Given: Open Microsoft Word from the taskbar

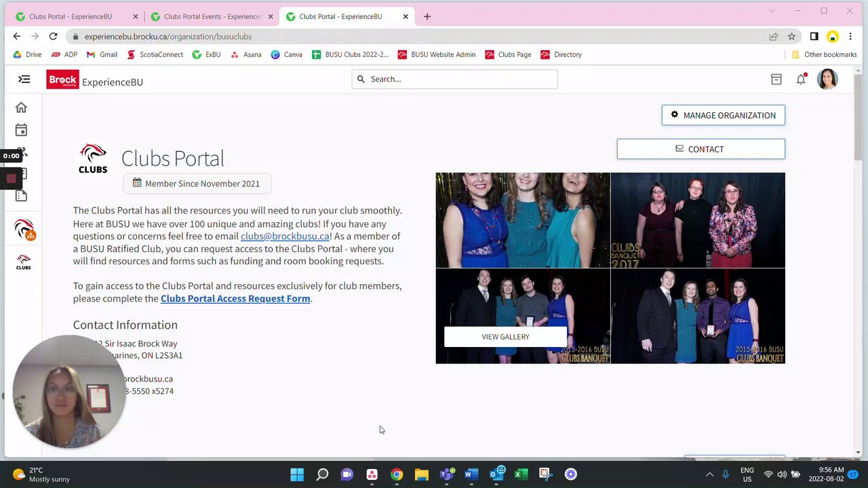Looking at the screenshot, I should (471, 474).
